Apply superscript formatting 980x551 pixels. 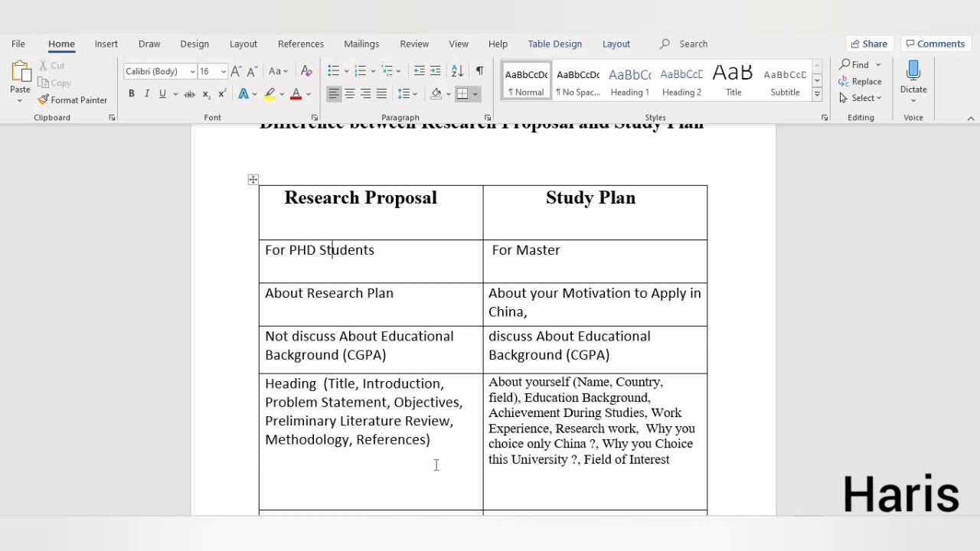point(222,94)
